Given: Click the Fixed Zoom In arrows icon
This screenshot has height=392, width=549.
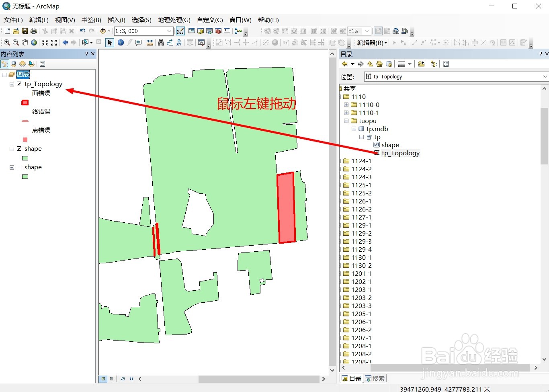Looking at the screenshot, I should [45, 43].
